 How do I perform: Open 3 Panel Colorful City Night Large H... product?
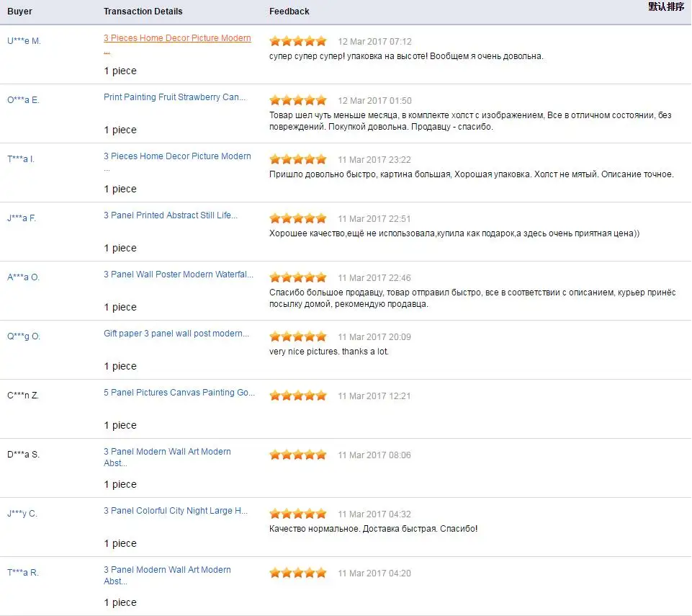(176, 511)
